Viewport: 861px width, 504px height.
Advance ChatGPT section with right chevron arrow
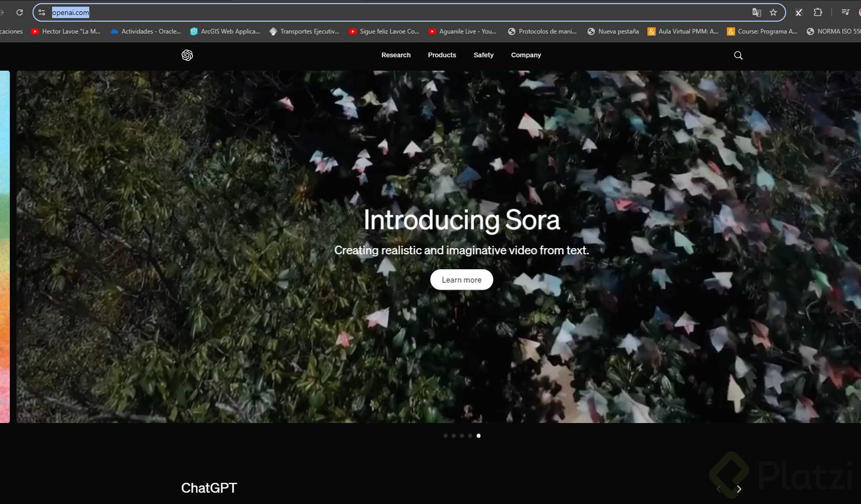point(739,489)
